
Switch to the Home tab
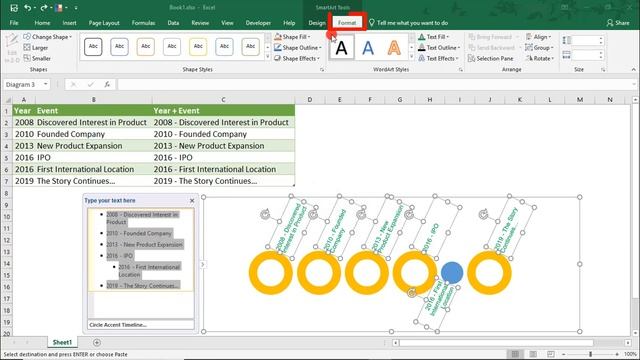(x=42, y=23)
